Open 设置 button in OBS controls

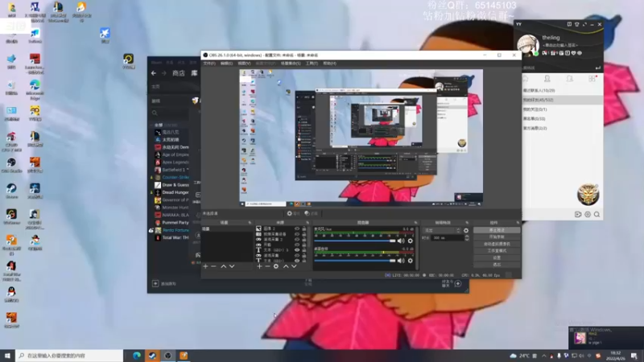pos(497,257)
